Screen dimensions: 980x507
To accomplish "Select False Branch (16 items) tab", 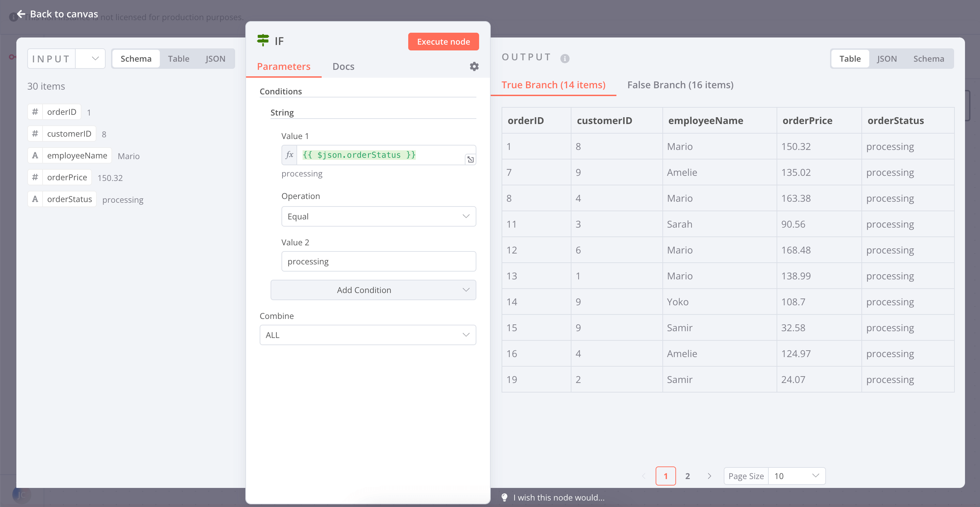I will (680, 85).
